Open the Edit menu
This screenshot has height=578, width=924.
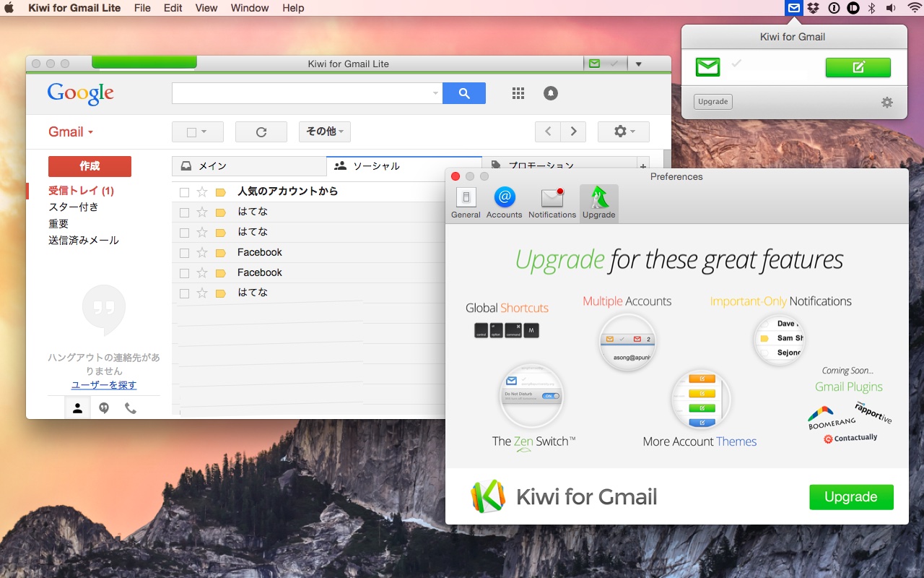(173, 8)
